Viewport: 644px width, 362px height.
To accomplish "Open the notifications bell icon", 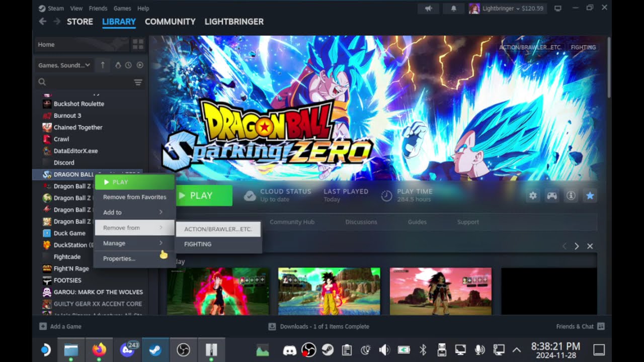I will pos(453,9).
